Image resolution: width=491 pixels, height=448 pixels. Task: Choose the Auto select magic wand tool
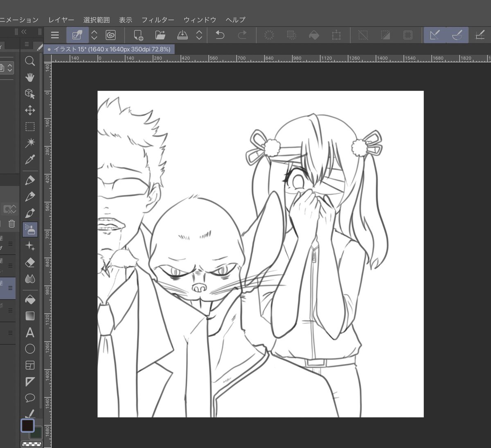click(x=30, y=143)
